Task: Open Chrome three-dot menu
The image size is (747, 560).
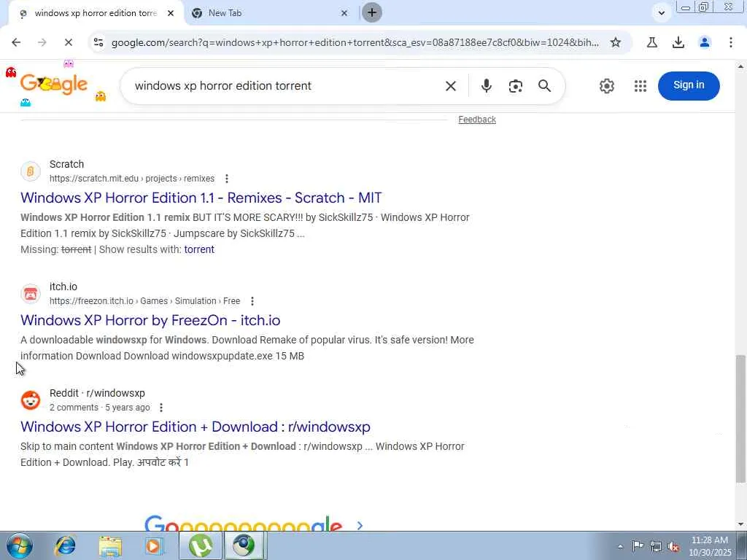Action: (x=731, y=42)
